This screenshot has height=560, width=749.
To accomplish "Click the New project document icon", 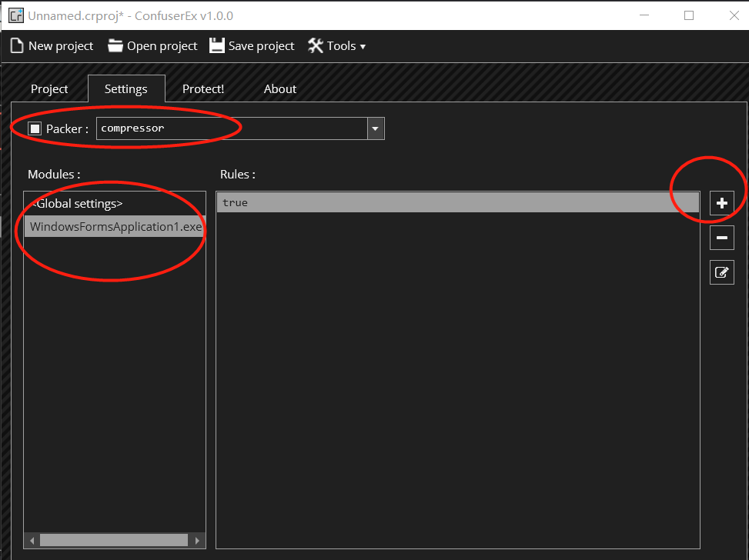I will (17, 46).
